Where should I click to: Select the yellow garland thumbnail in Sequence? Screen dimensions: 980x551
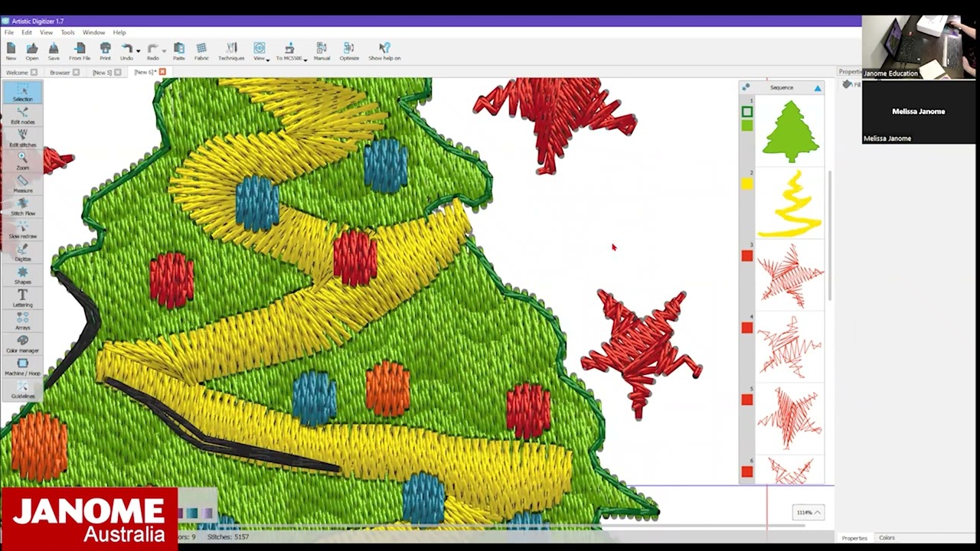[x=790, y=204]
